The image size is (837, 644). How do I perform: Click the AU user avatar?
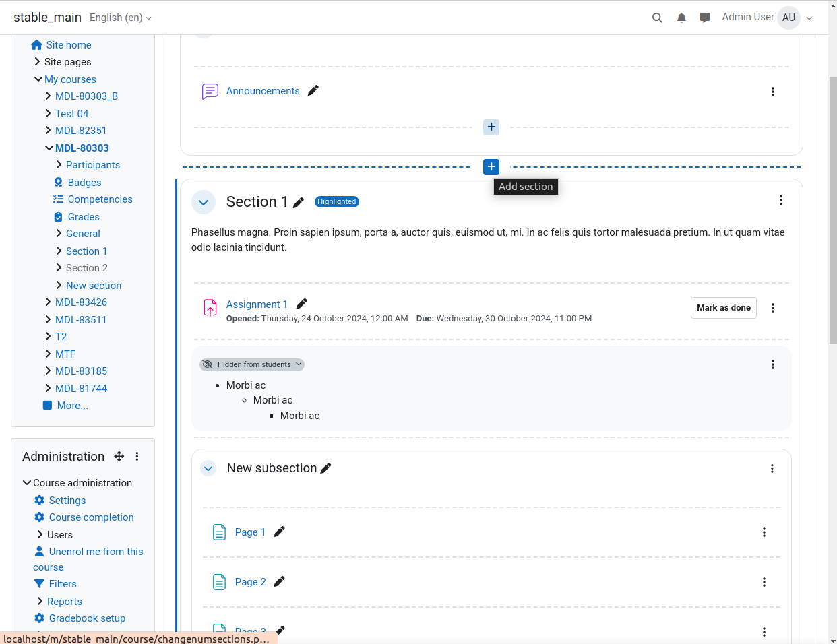tap(788, 18)
